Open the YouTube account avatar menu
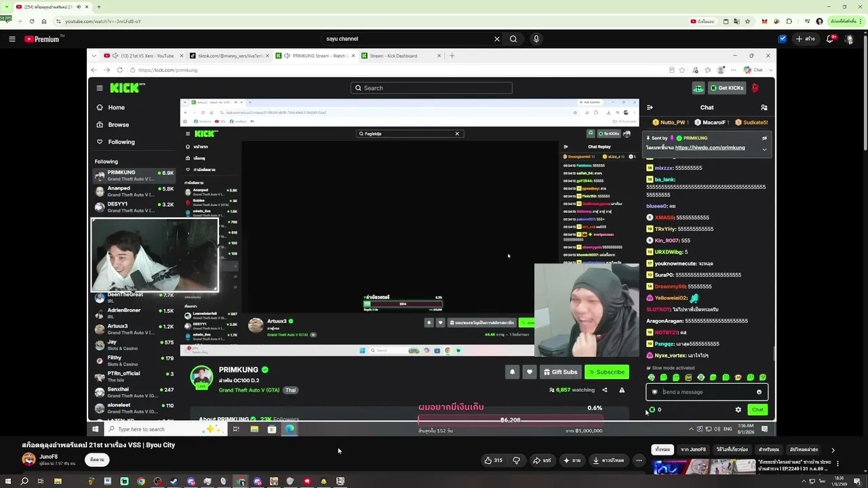This screenshot has width=868, height=488. (x=850, y=39)
